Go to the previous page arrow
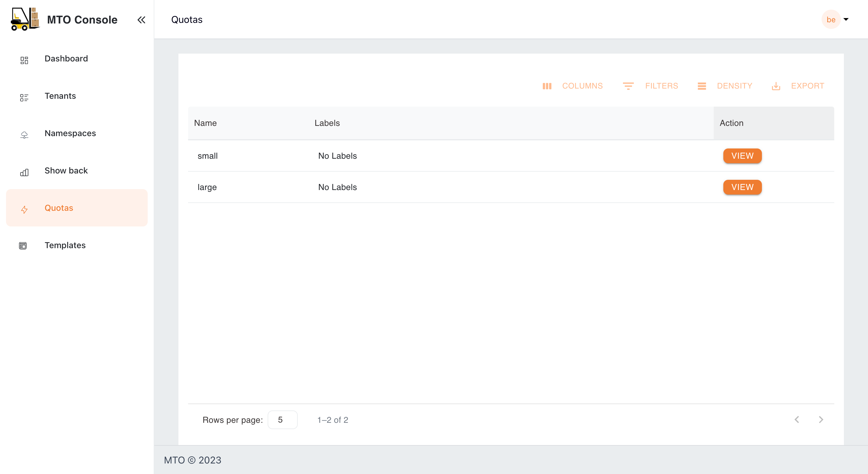The width and height of the screenshot is (868, 474). [x=797, y=419]
